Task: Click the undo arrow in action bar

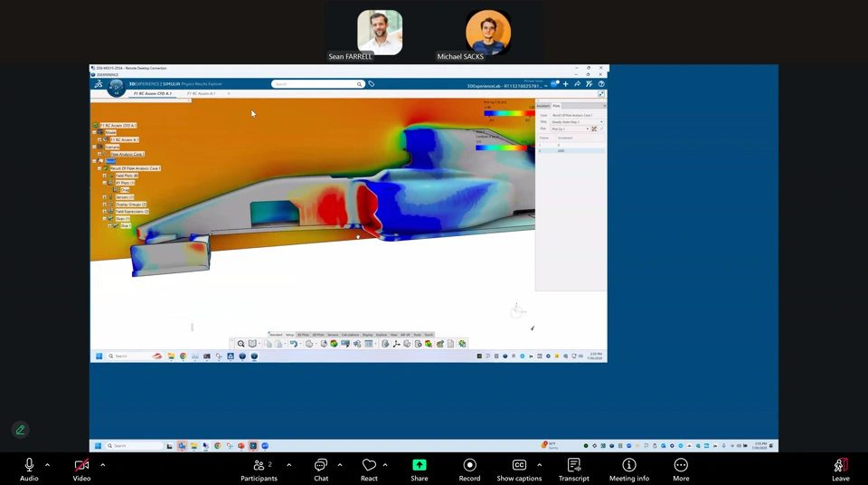Action: pos(294,344)
